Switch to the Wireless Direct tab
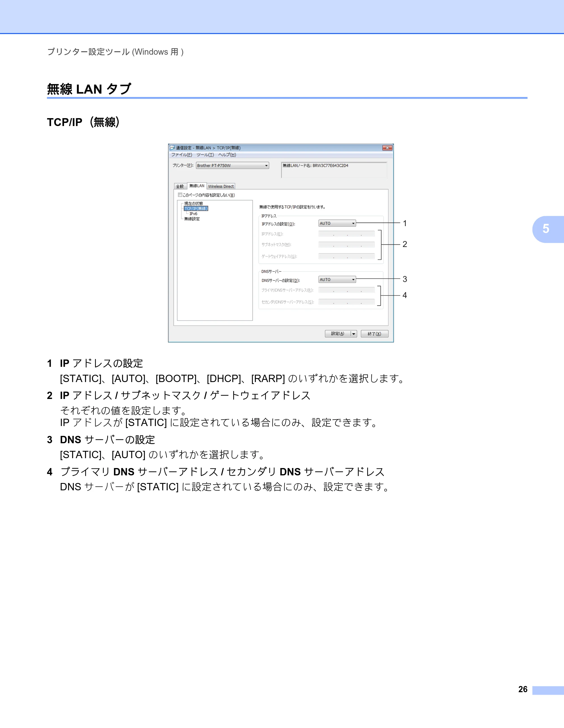The width and height of the screenshot is (564, 728). pyautogui.click(x=221, y=186)
